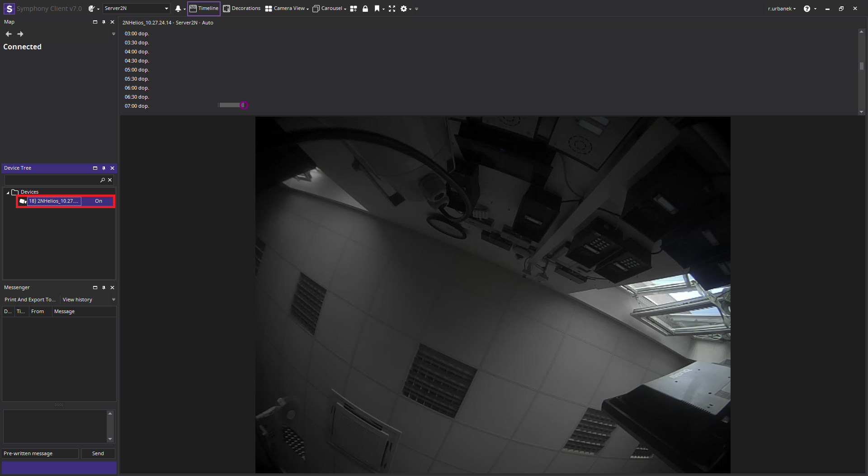Open the r.urbanek user menu
The height and width of the screenshot is (476, 868).
781,9
